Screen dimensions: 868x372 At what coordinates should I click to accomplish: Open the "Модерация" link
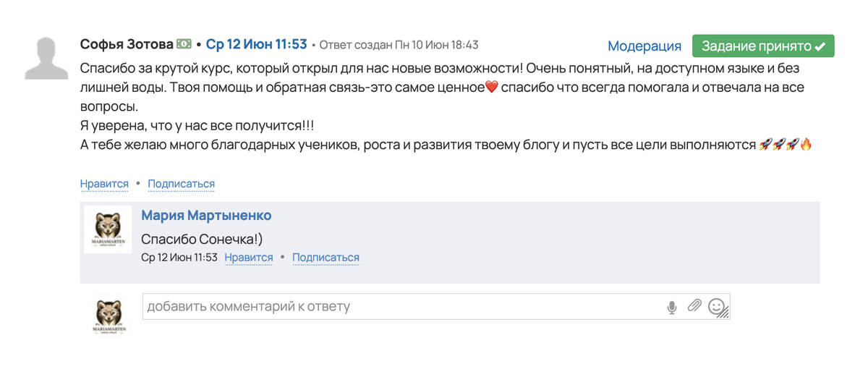pos(644,46)
